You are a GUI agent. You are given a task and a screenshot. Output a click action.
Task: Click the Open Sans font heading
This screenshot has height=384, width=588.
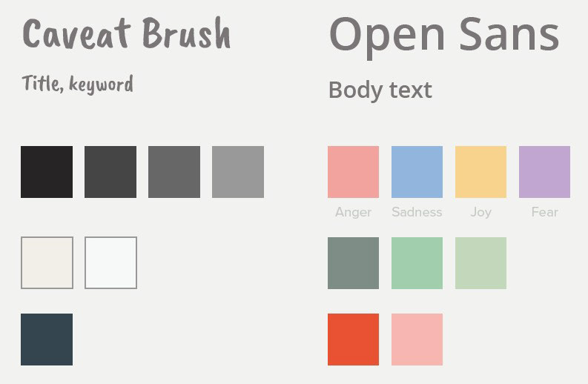point(444,36)
